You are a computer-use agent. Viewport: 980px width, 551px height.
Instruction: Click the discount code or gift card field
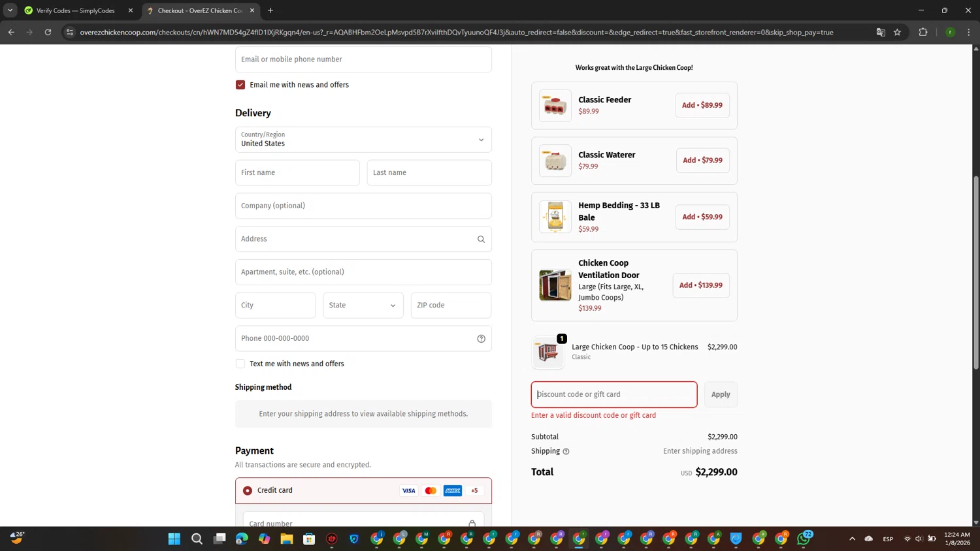click(x=614, y=394)
